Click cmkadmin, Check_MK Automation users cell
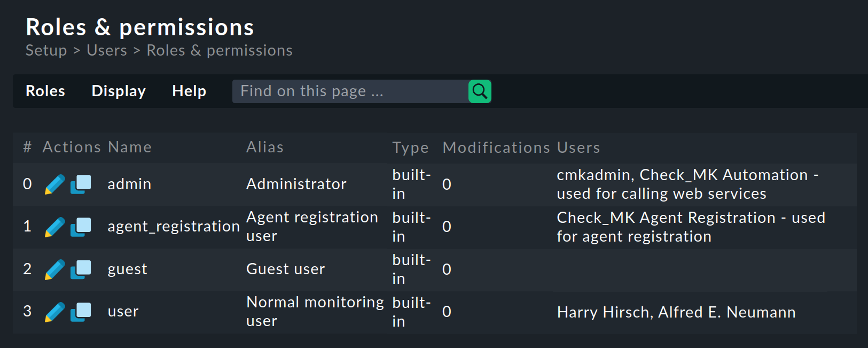 click(x=687, y=184)
